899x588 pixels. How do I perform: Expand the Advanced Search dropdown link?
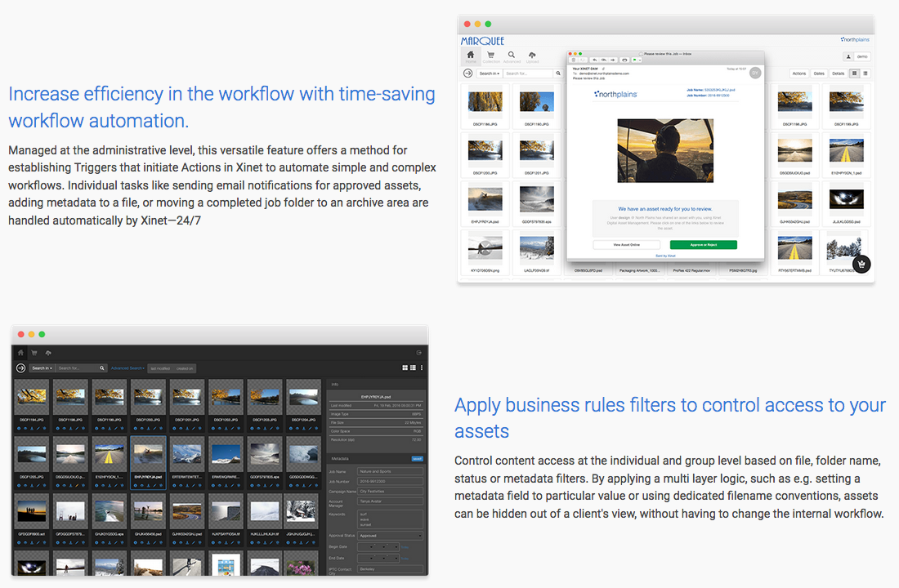coord(128,368)
